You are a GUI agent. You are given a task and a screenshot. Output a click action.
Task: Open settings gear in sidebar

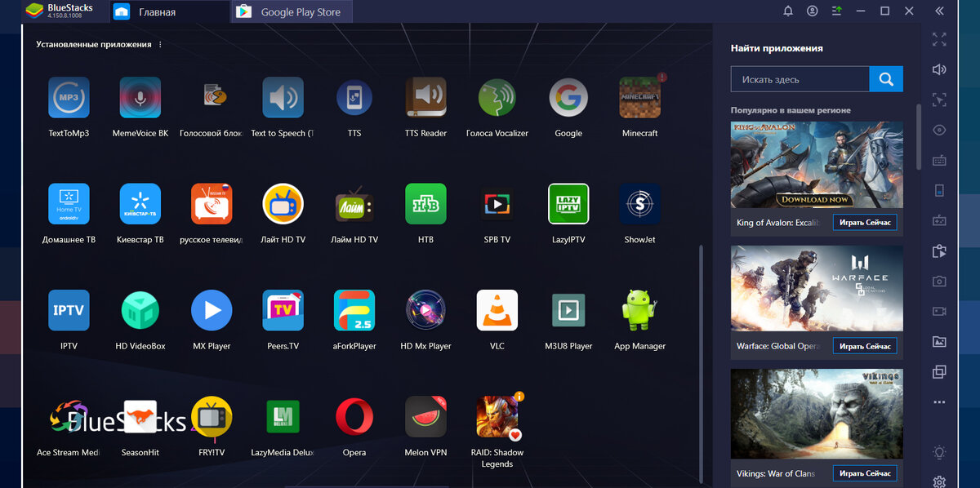pos(939,481)
